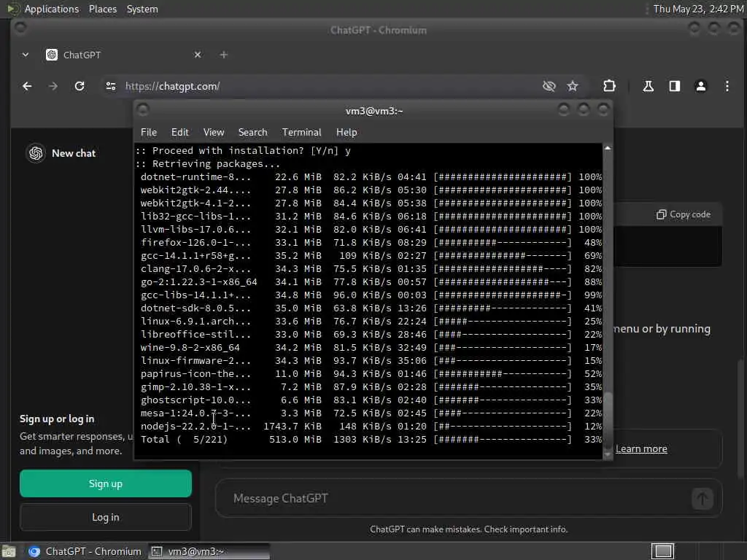Click the Chromium window menu button at title left
747x560 pixels.
(x=20, y=28)
